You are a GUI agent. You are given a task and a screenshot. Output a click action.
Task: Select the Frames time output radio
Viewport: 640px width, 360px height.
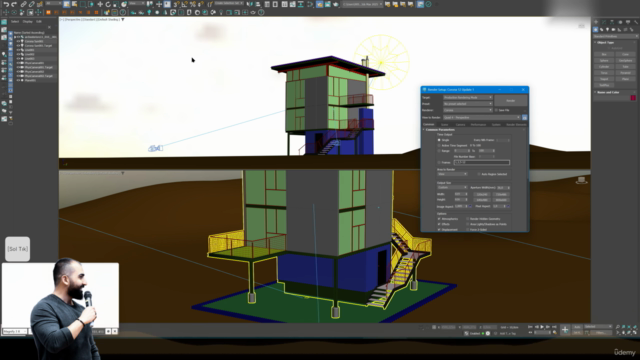point(439,162)
